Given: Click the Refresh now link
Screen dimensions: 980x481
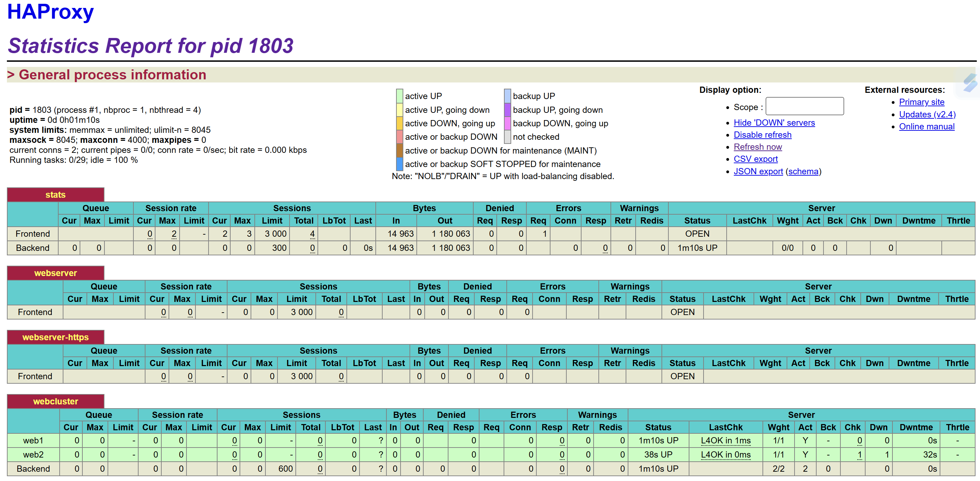Looking at the screenshot, I should click(757, 147).
